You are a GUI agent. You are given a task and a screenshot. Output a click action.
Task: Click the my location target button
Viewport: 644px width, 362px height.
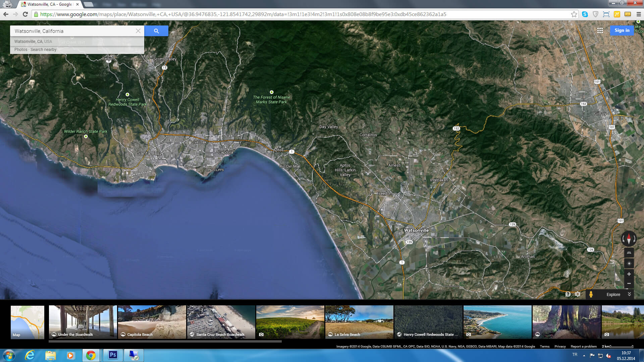click(629, 263)
